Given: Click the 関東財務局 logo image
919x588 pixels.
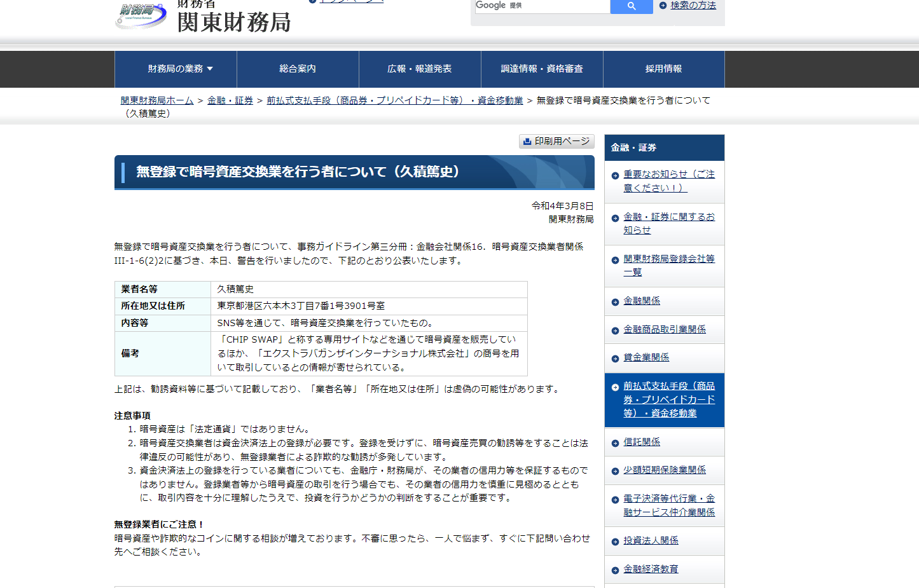Looking at the screenshot, I should tap(141, 15).
